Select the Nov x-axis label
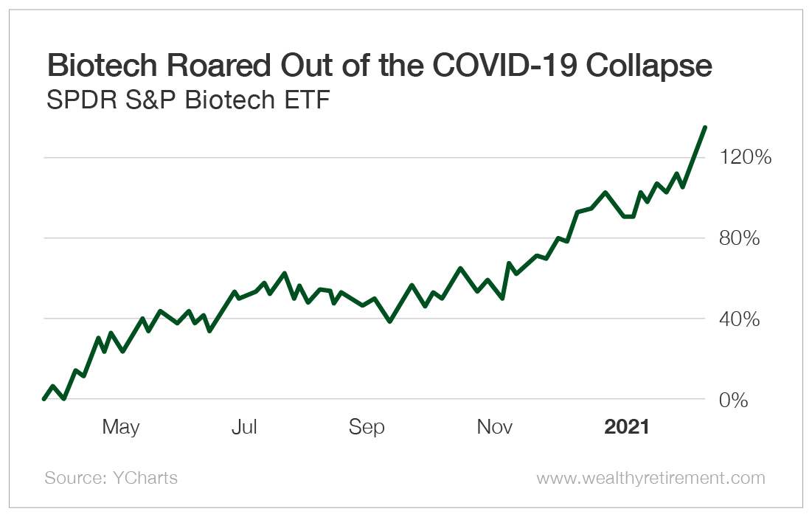Image resolution: width=812 pixels, height=517 pixels. 495,427
